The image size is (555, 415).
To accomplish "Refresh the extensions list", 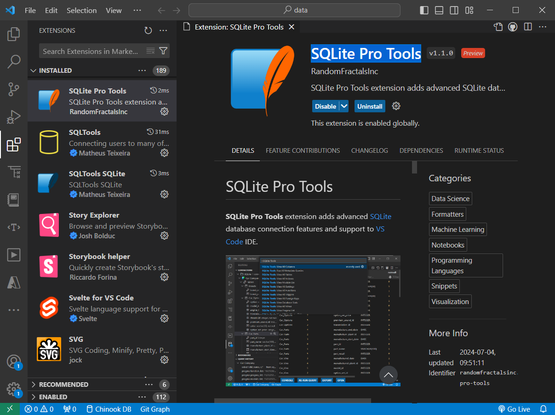I will (x=148, y=30).
